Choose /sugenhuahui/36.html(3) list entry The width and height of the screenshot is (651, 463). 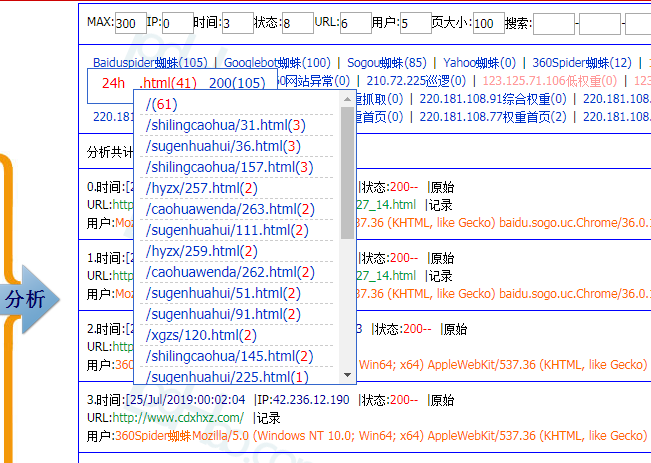pyautogui.click(x=223, y=146)
